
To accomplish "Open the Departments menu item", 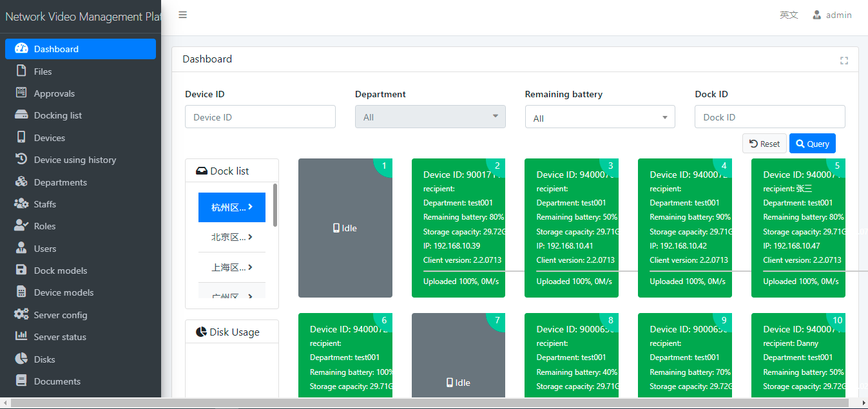I will (x=60, y=182).
